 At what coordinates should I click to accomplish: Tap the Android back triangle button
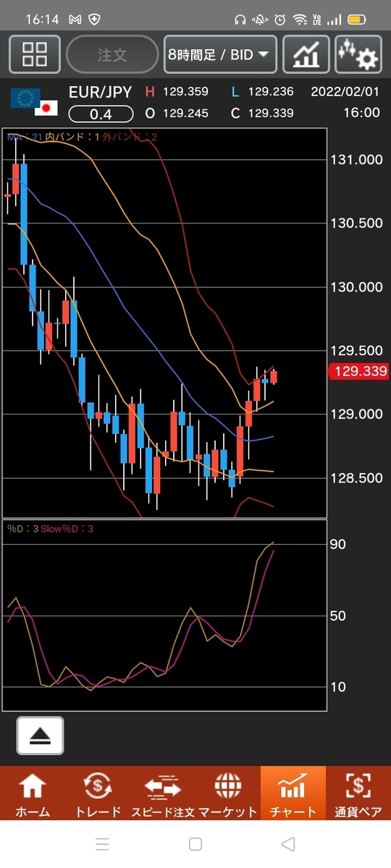pyautogui.click(x=288, y=843)
